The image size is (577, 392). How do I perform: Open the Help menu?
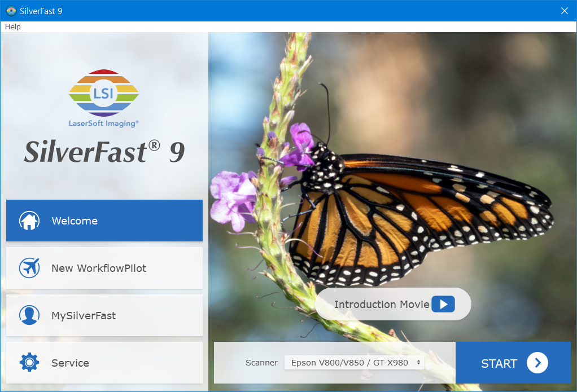tap(13, 27)
